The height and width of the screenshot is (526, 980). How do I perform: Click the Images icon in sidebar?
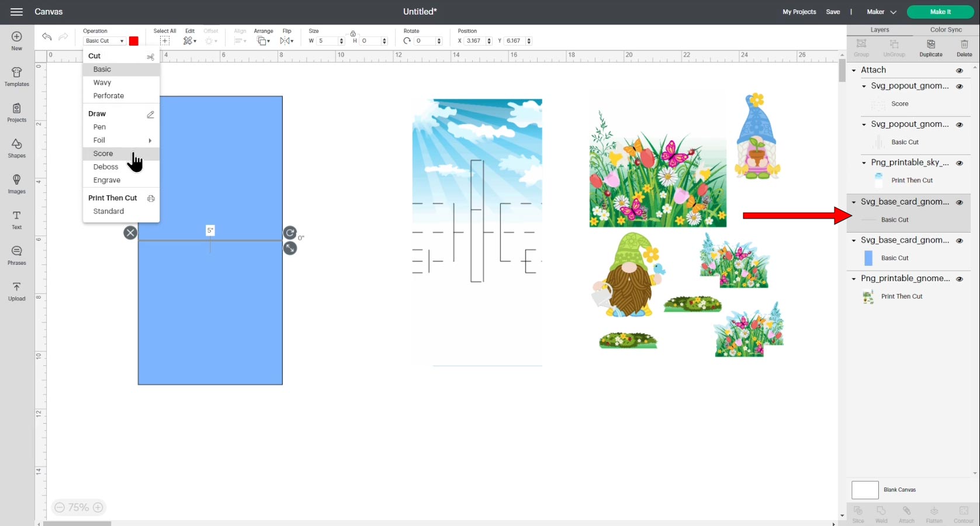click(x=16, y=184)
